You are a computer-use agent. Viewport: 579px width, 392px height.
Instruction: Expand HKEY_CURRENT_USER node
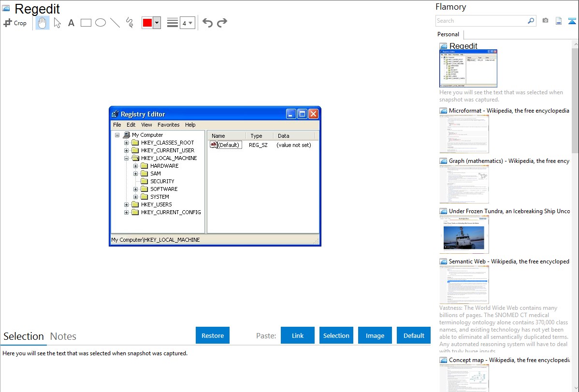click(126, 150)
